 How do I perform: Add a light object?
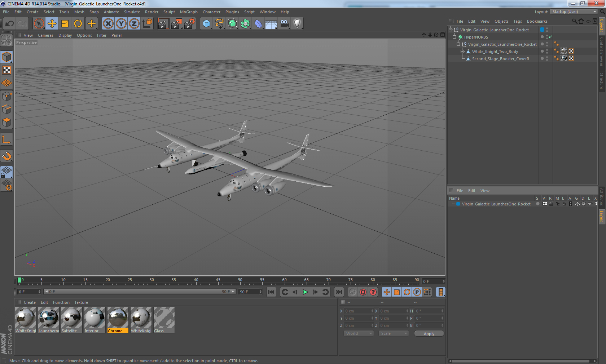tap(297, 24)
